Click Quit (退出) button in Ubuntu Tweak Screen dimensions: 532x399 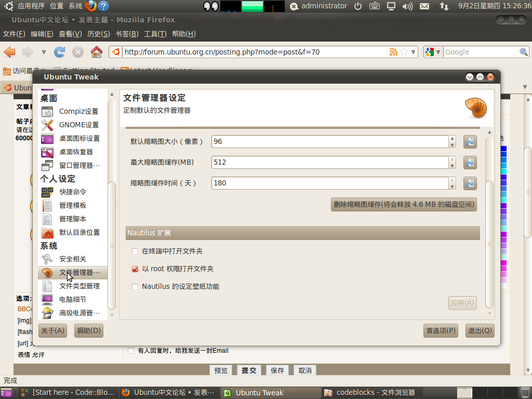[x=480, y=331]
